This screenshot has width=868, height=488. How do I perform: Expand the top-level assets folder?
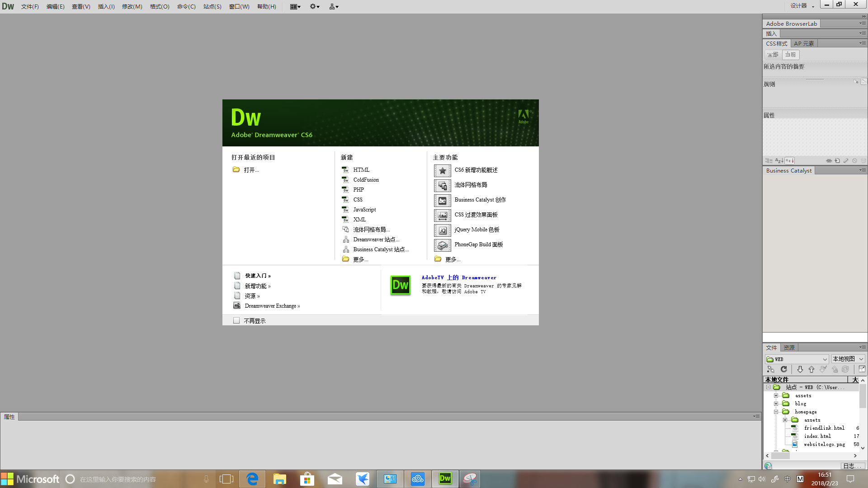[776, 395]
